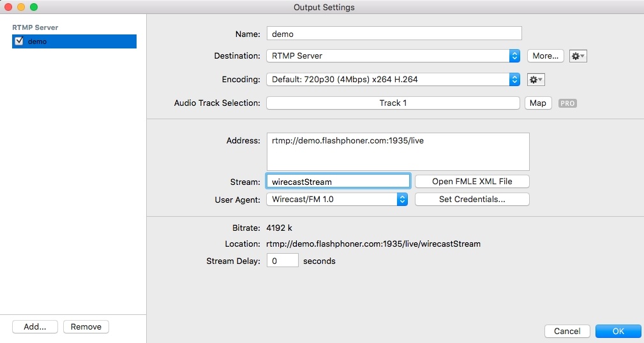Uncheck the demo output checkbox

[x=19, y=41]
